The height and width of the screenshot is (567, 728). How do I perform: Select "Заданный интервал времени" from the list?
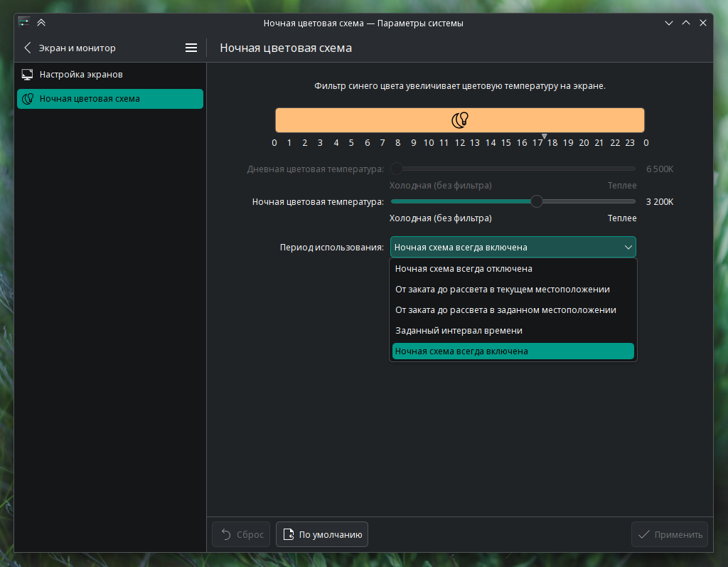(459, 331)
